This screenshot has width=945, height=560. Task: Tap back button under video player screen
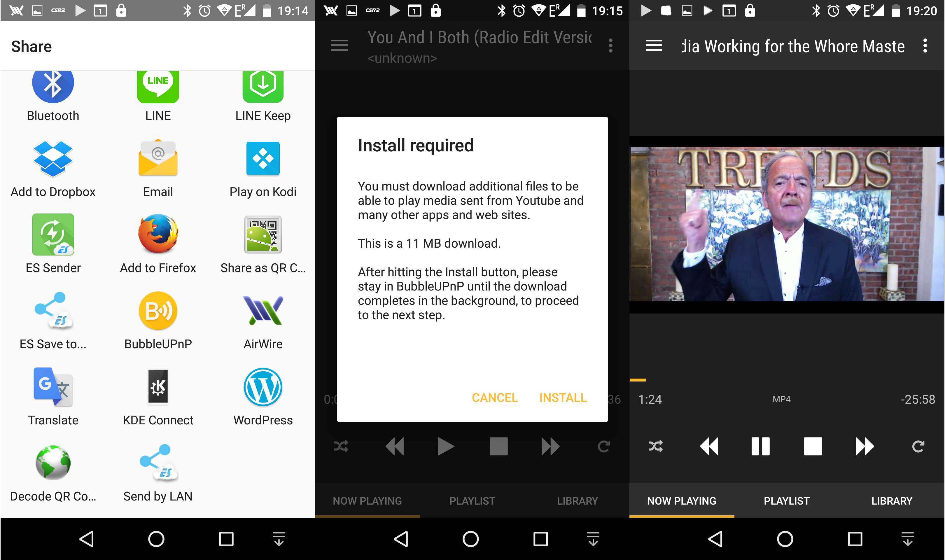point(715,539)
